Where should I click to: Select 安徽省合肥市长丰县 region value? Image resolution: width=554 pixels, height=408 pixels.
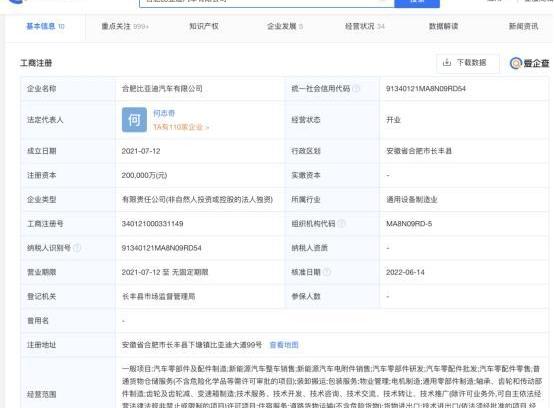[419, 151]
